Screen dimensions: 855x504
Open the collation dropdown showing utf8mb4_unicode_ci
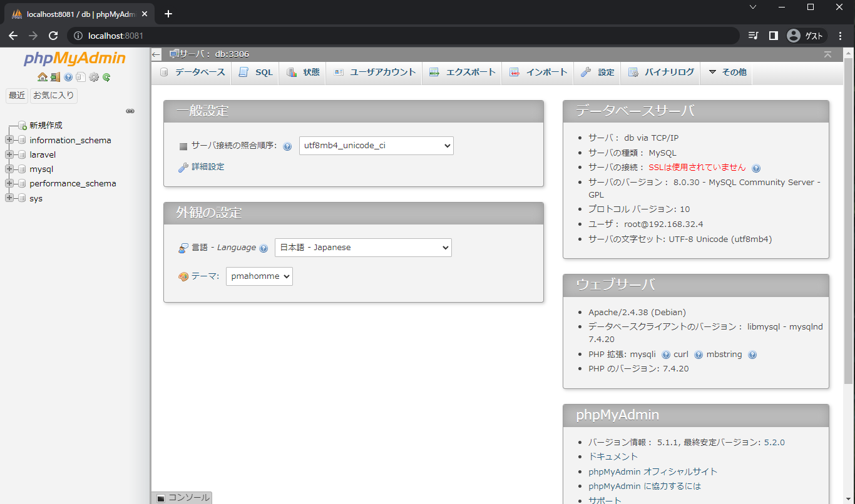[x=376, y=146]
